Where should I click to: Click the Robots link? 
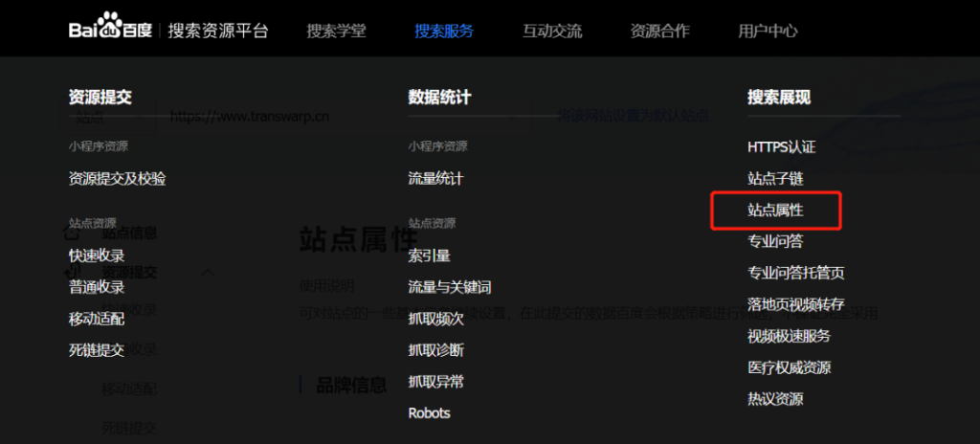[430, 412]
